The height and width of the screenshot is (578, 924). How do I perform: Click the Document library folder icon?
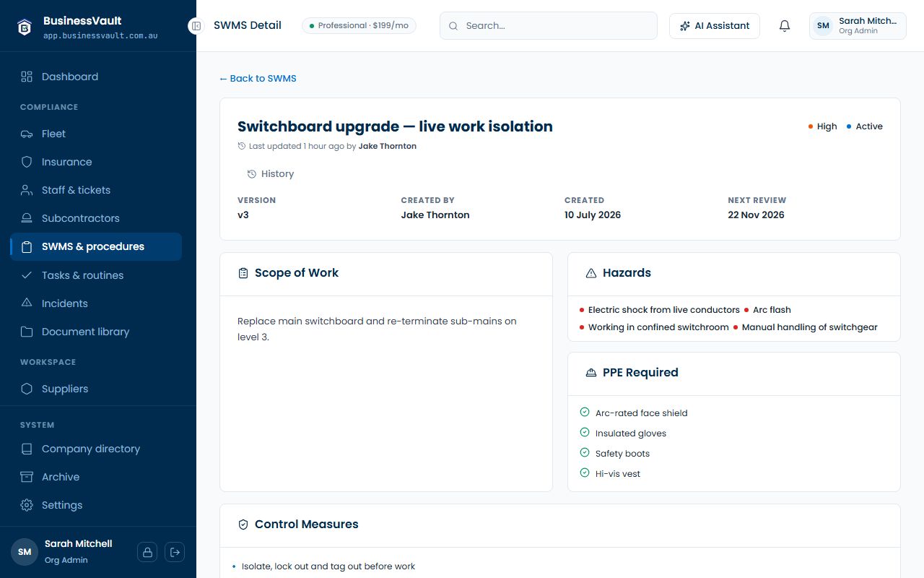pyautogui.click(x=27, y=332)
